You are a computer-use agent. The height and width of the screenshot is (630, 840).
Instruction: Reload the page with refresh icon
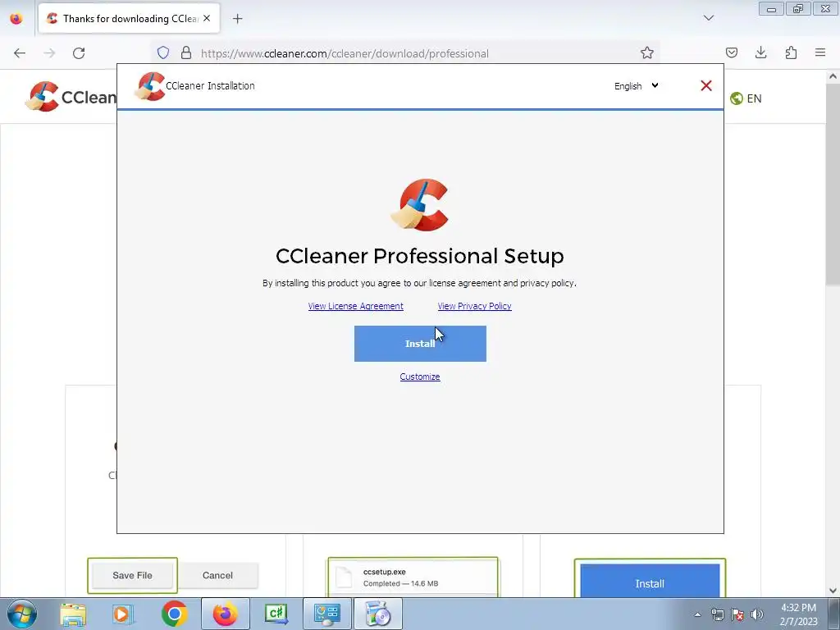(x=79, y=53)
